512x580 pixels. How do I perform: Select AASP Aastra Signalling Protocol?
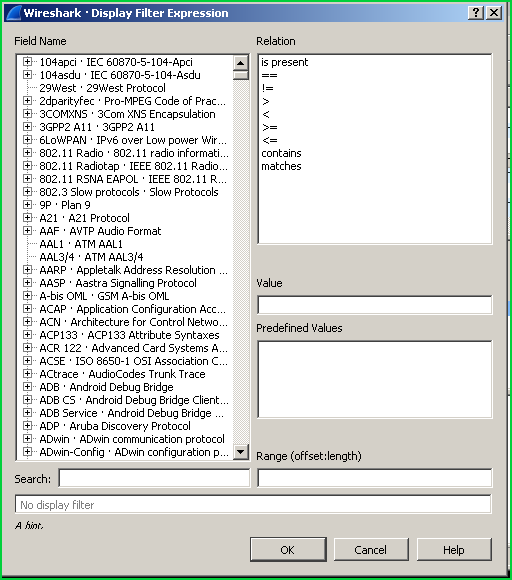(x=118, y=283)
